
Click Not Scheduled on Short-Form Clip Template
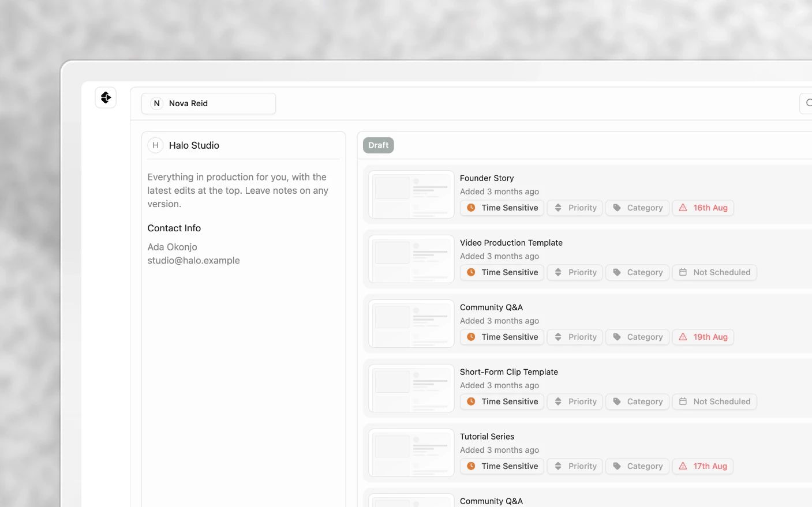714,401
